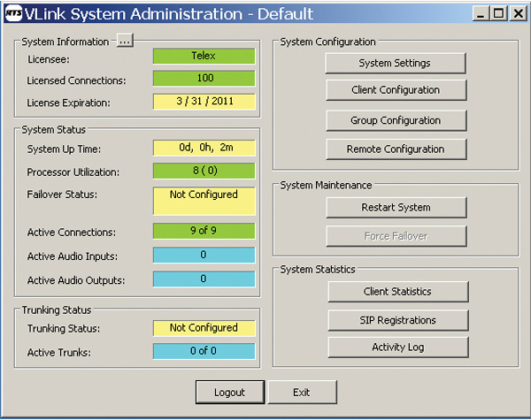The image size is (531, 420).
Task: Click the Processor Utilization value
Action: [204, 172]
